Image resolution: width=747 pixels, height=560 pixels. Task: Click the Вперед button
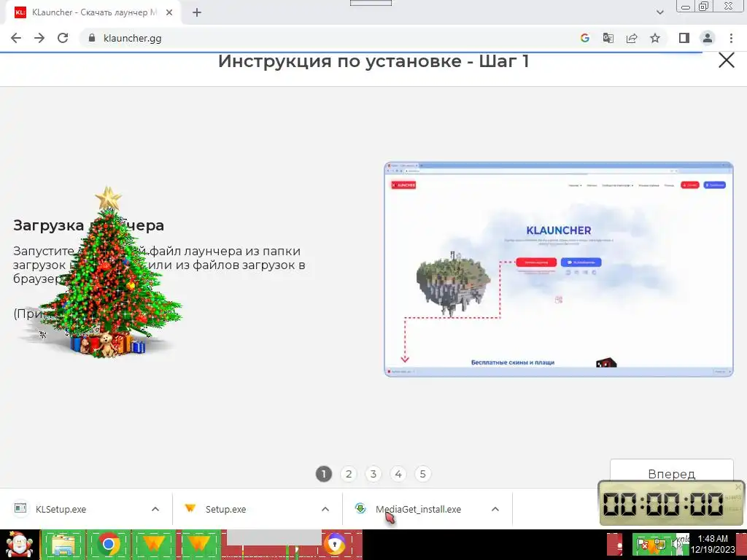point(672,472)
